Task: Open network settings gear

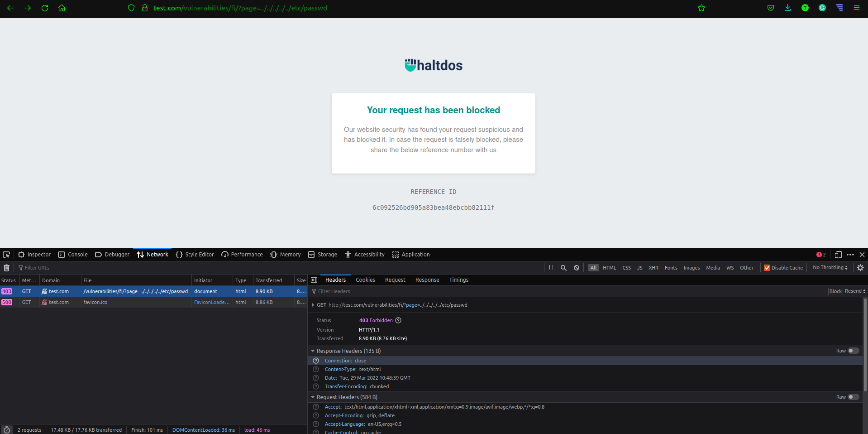Action: click(x=860, y=268)
